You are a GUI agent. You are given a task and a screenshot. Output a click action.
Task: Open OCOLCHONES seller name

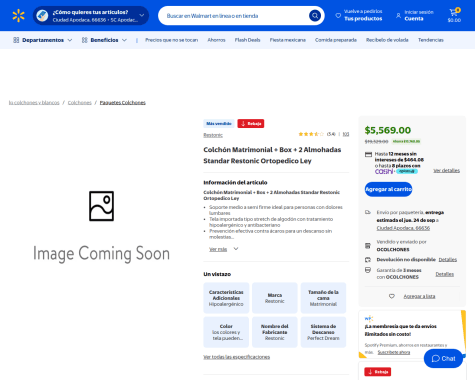(393, 249)
